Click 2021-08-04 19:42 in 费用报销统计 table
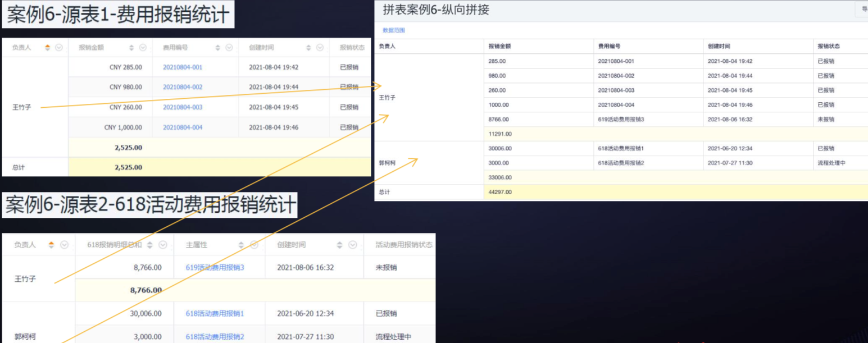 point(274,67)
